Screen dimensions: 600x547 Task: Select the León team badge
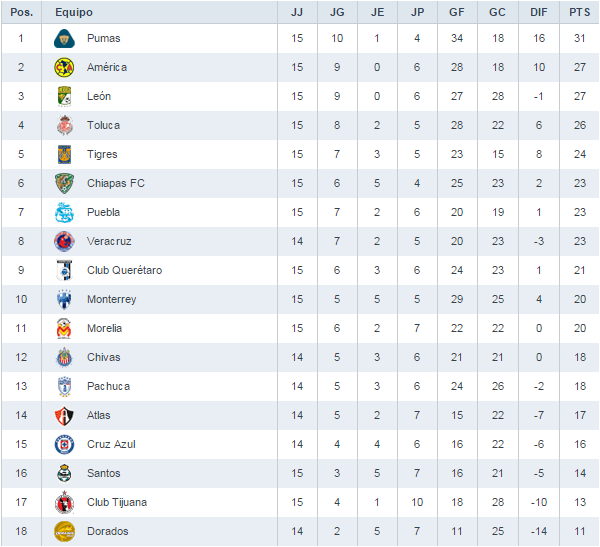click(64, 96)
